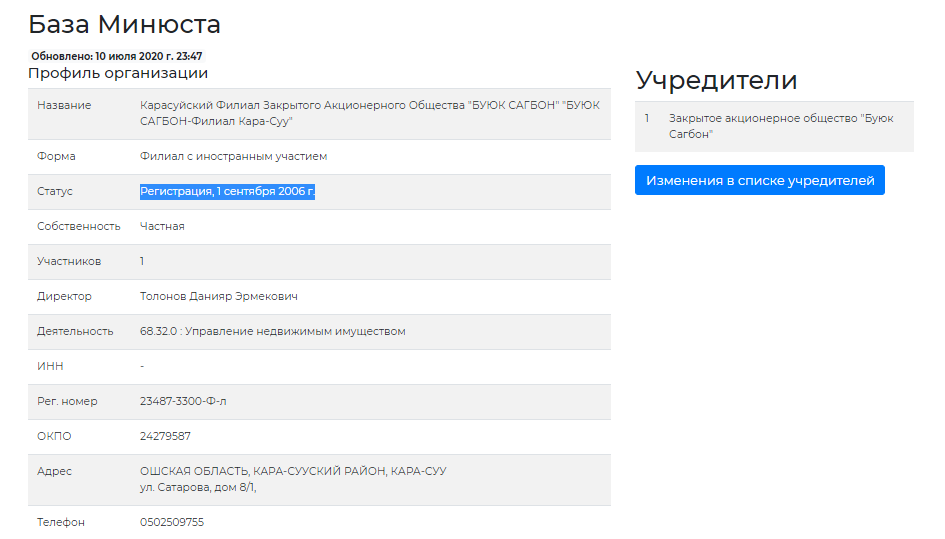Click the form value 'Филиал с иностранным участием'
Screen dimensions: 945x539
[x=233, y=156]
